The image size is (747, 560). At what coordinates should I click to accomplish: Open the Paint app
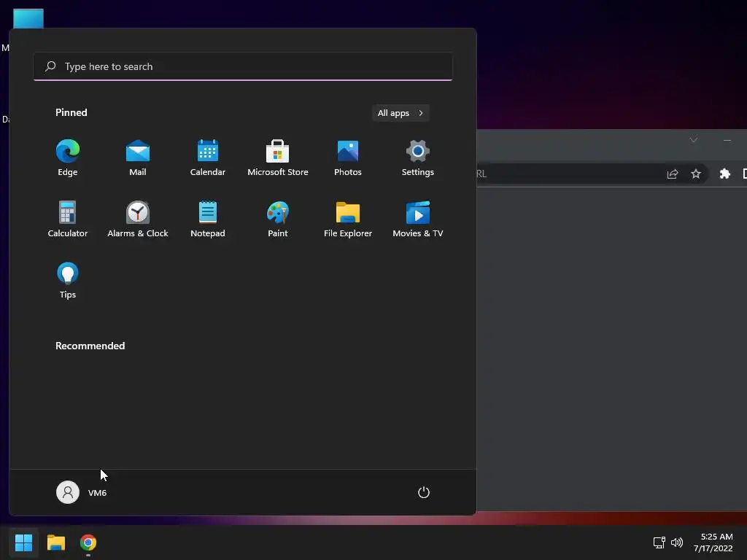click(278, 219)
